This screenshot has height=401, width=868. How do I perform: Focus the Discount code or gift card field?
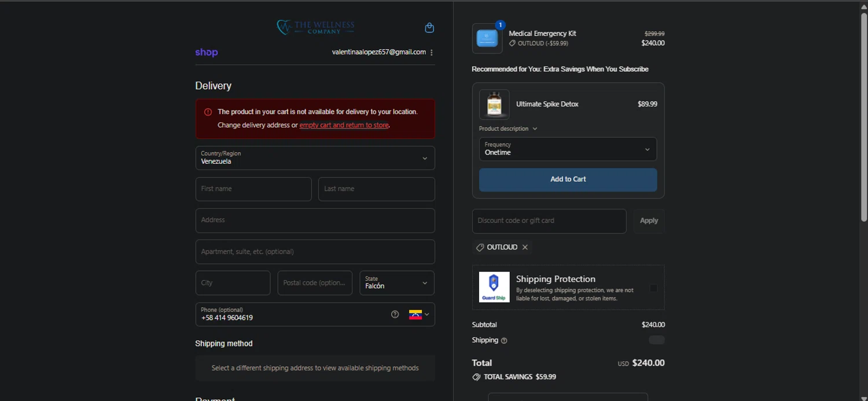point(549,221)
